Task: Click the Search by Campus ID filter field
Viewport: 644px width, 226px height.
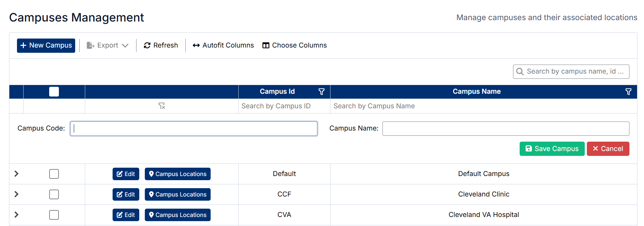Action: point(284,106)
